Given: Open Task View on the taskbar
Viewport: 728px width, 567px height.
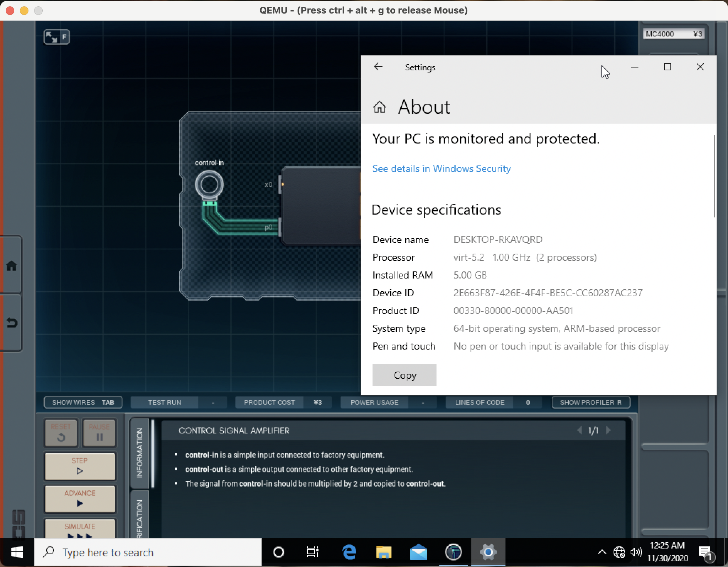Looking at the screenshot, I should point(312,552).
